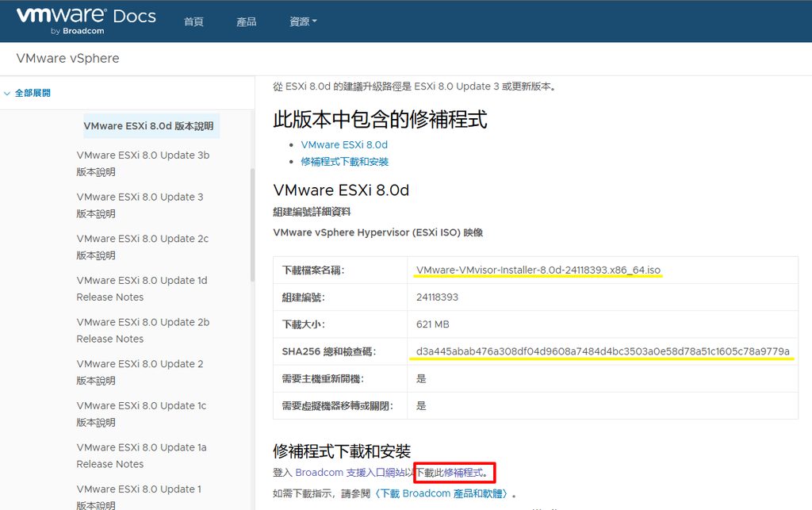The image size is (812, 510).
Task: Open VMware ESXi 8.0 Update 1 版本說明
Action: pyautogui.click(x=139, y=497)
